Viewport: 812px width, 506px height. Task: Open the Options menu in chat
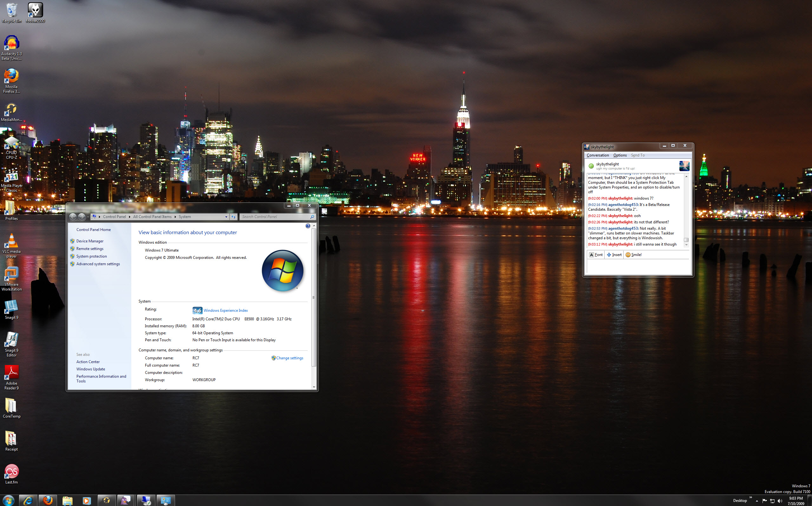point(620,155)
